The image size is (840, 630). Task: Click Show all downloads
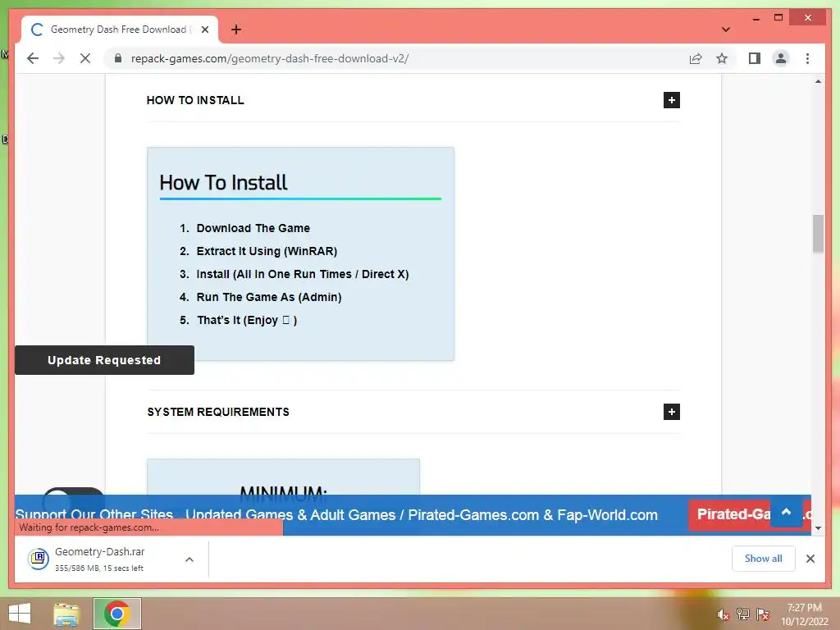764,559
